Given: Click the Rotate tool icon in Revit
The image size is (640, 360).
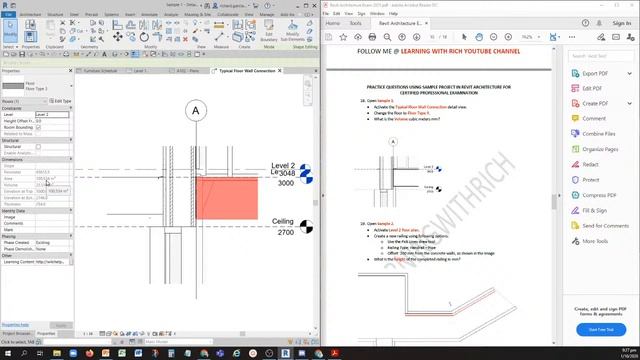Looking at the screenshot, I should pos(144,37).
